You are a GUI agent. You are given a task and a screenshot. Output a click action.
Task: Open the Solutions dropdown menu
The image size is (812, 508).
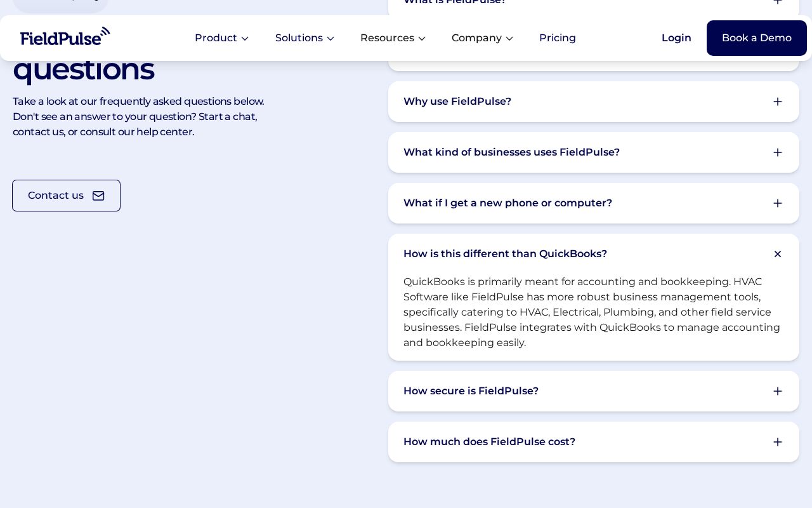coord(304,38)
